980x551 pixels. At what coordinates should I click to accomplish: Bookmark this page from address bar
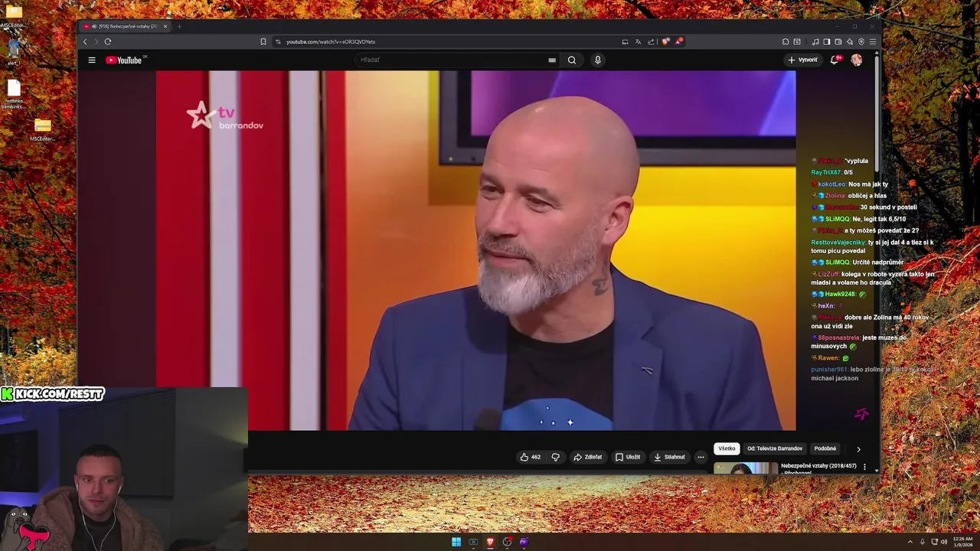(263, 41)
